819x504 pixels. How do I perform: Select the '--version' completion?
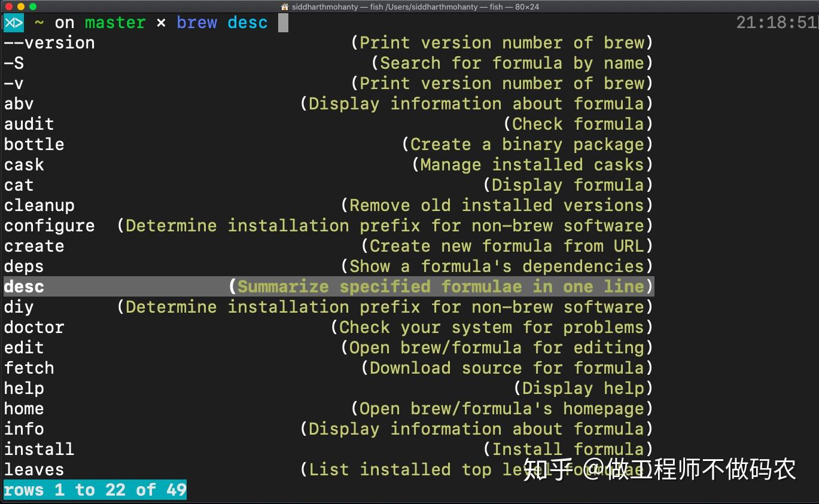pos(49,43)
